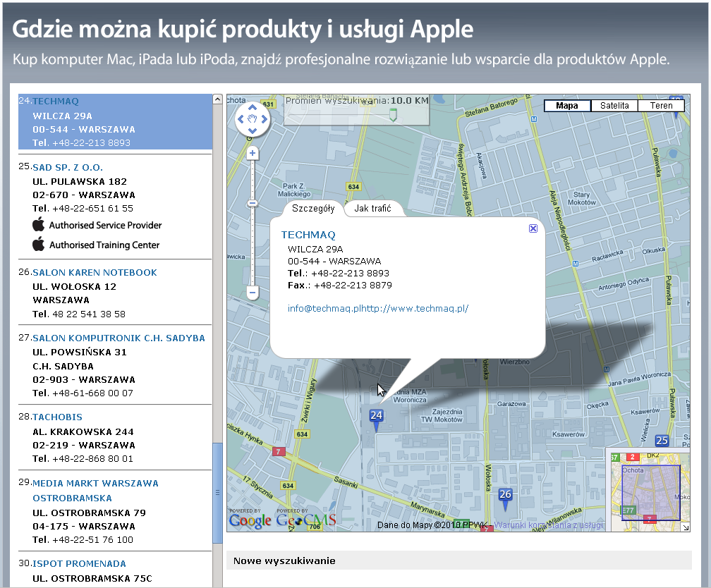
Task: Click the Apple icon beside Authorised Training Center
Action: (x=39, y=244)
